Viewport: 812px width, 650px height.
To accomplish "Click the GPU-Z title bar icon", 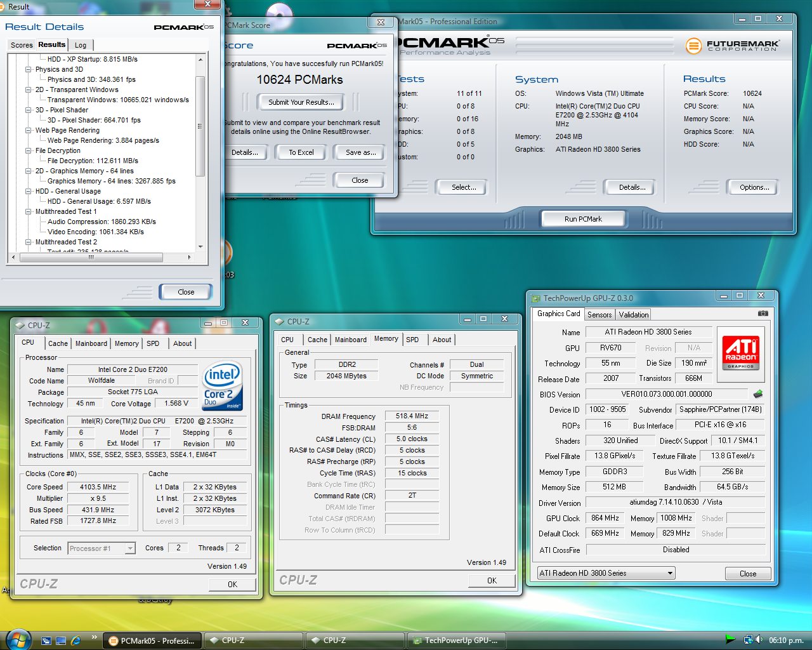I will (535, 298).
